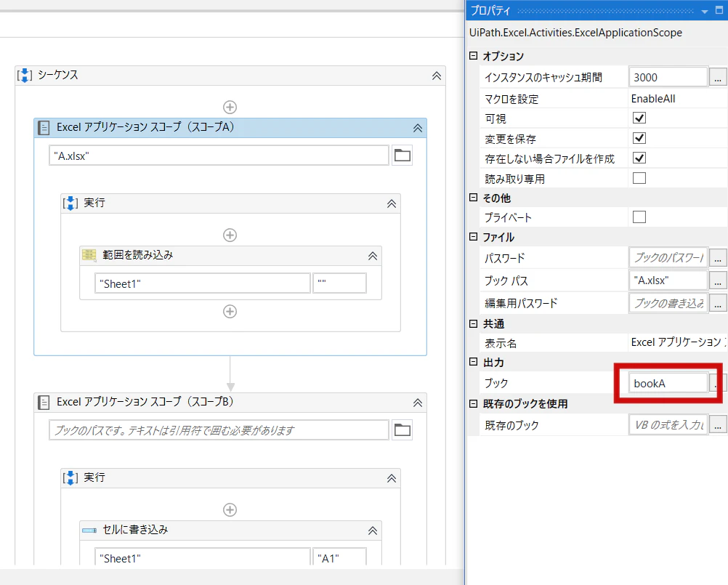The width and height of the screenshot is (728, 585).
Task: Open expression editor for パスワード property
Action: [718, 258]
